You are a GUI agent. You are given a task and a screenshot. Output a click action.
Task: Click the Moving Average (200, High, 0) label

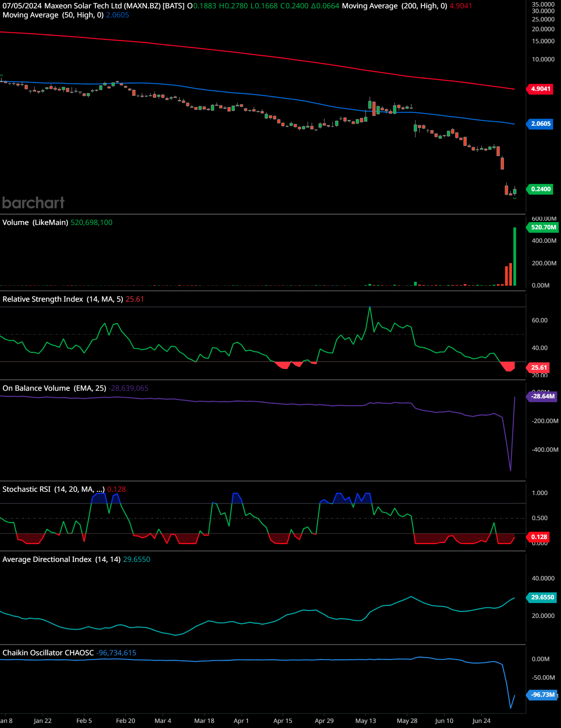395,6
